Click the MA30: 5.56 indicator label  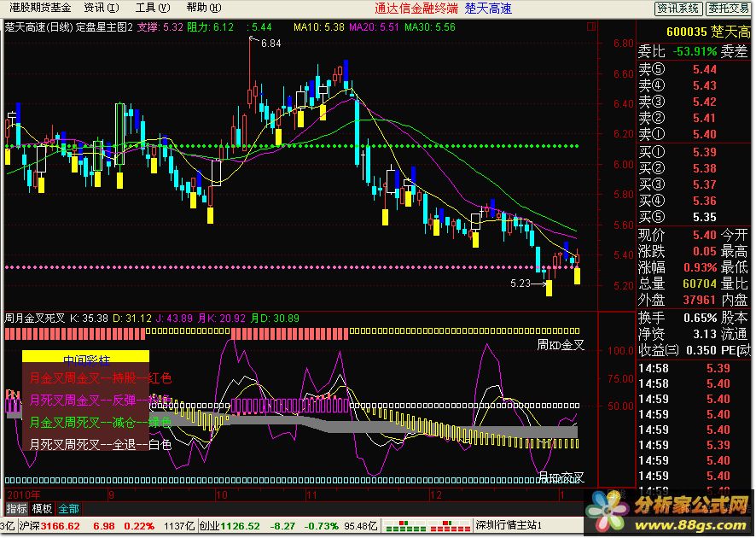(x=430, y=27)
